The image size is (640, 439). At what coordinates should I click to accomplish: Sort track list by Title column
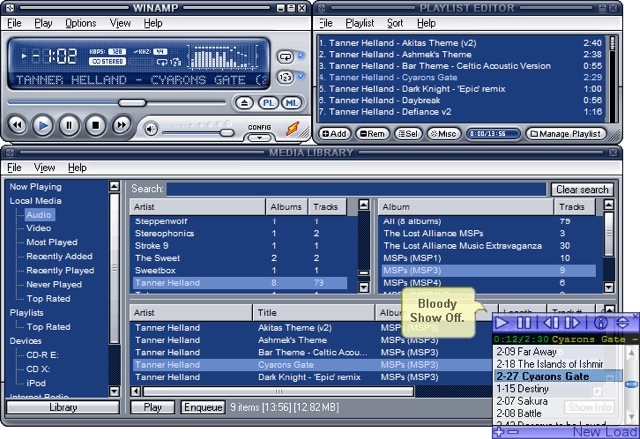coord(313,313)
